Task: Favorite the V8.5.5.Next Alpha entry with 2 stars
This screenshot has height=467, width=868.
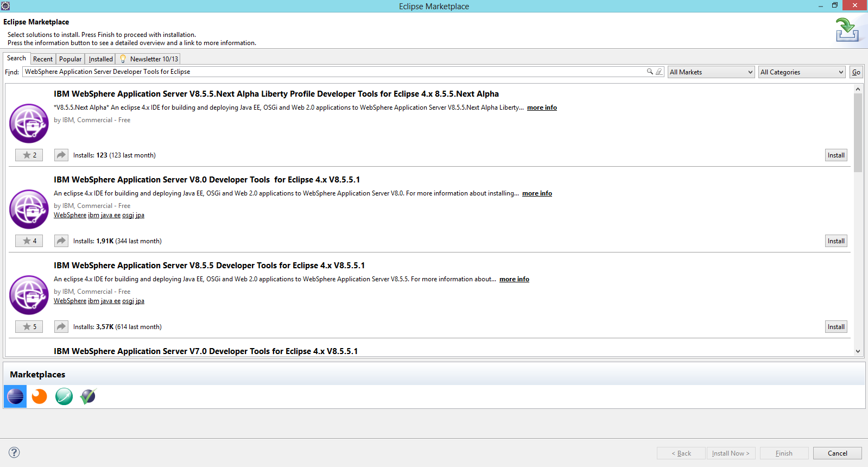Action: tap(29, 155)
